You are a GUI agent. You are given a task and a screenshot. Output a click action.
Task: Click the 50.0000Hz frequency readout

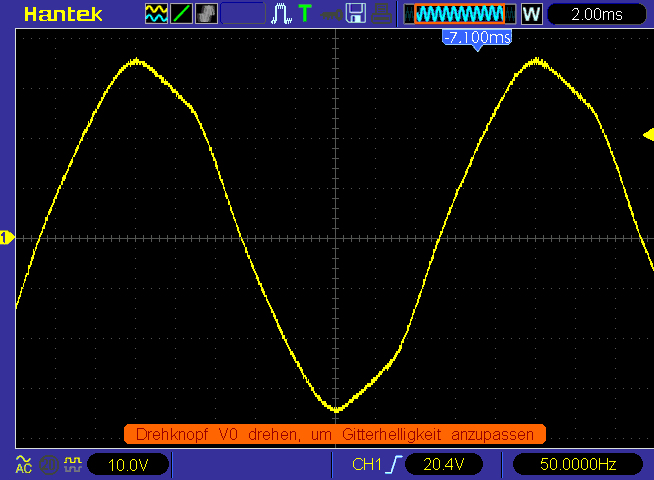(578, 465)
